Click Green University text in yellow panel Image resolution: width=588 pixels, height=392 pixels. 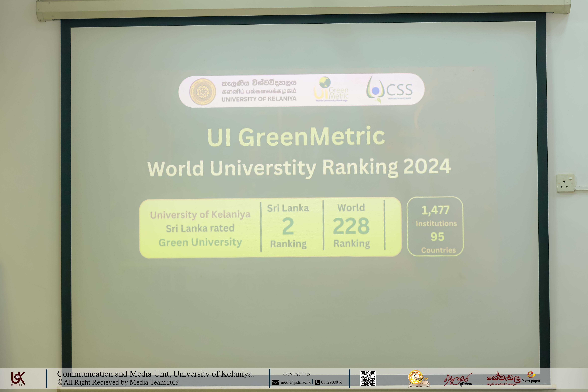pos(200,242)
